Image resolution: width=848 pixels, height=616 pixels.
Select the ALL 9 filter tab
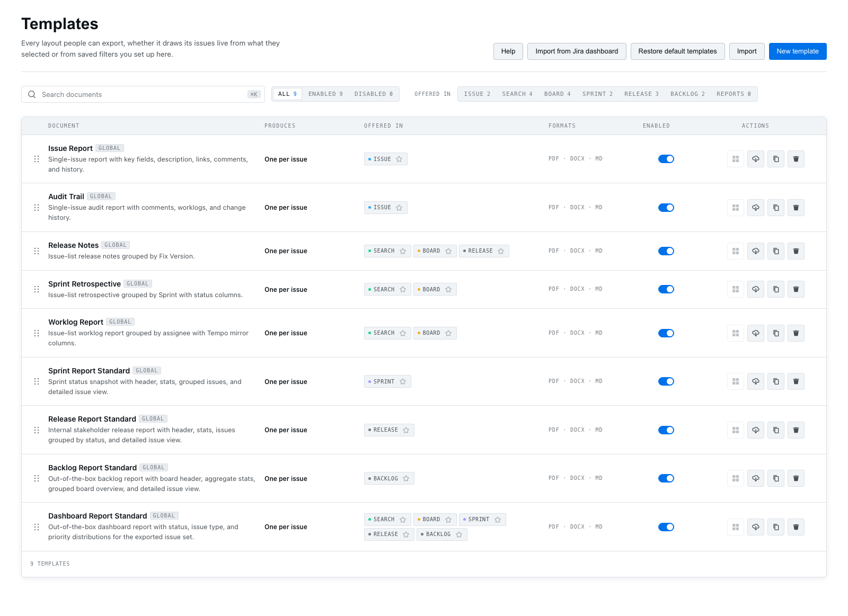[x=287, y=94]
